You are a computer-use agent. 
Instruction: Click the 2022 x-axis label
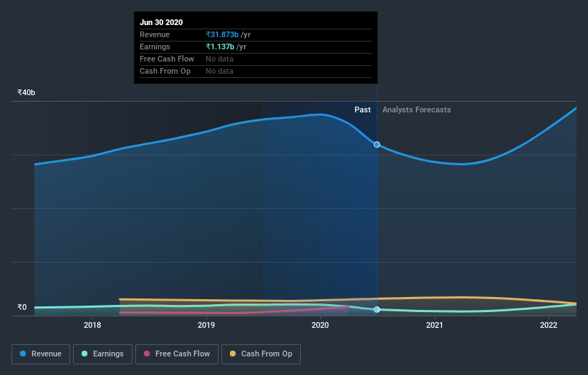[x=549, y=325]
